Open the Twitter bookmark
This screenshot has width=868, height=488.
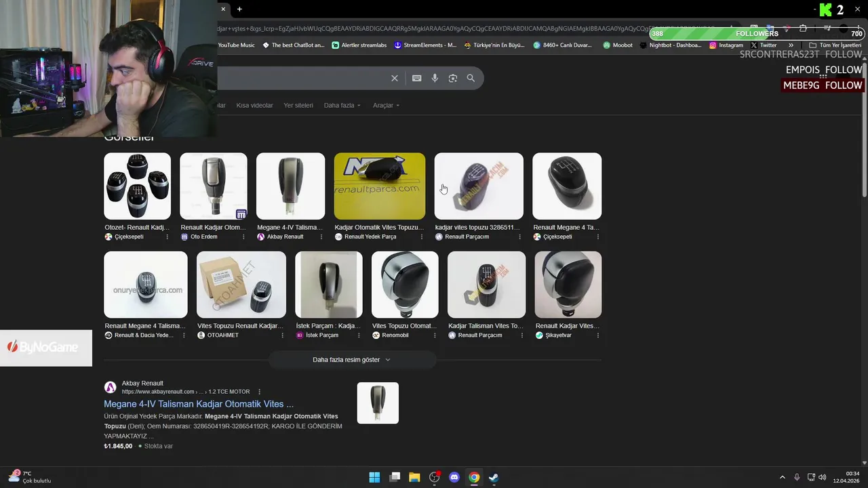pos(764,45)
